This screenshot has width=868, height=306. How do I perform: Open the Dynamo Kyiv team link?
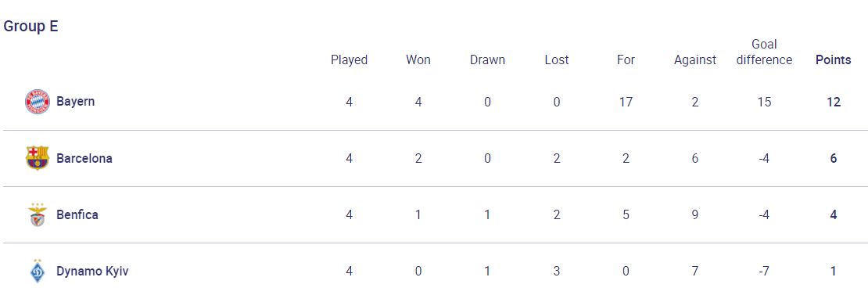92,272
